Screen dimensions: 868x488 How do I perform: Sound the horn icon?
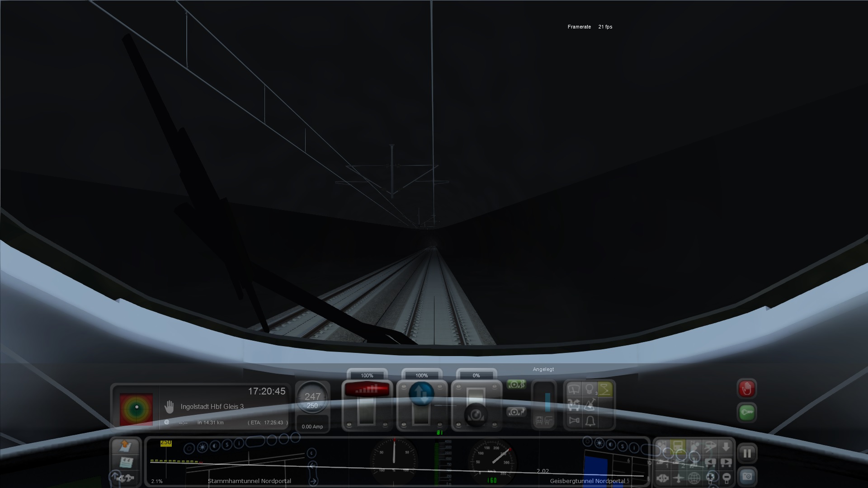coord(574,421)
